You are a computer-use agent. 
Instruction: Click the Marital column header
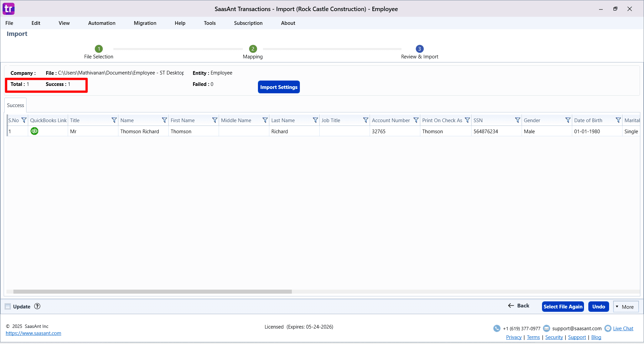pyautogui.click(x=632, y=120)
